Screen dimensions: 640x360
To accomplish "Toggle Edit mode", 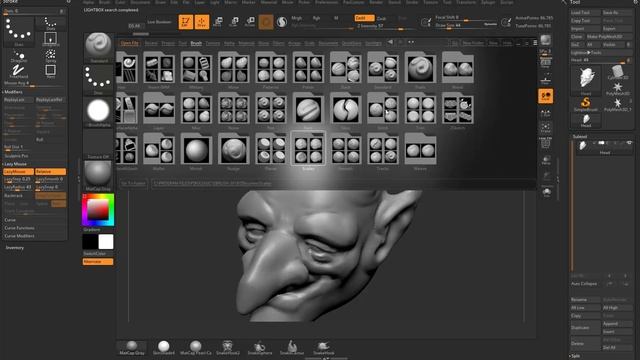I will pyautogui.click(x=186, y=22).
